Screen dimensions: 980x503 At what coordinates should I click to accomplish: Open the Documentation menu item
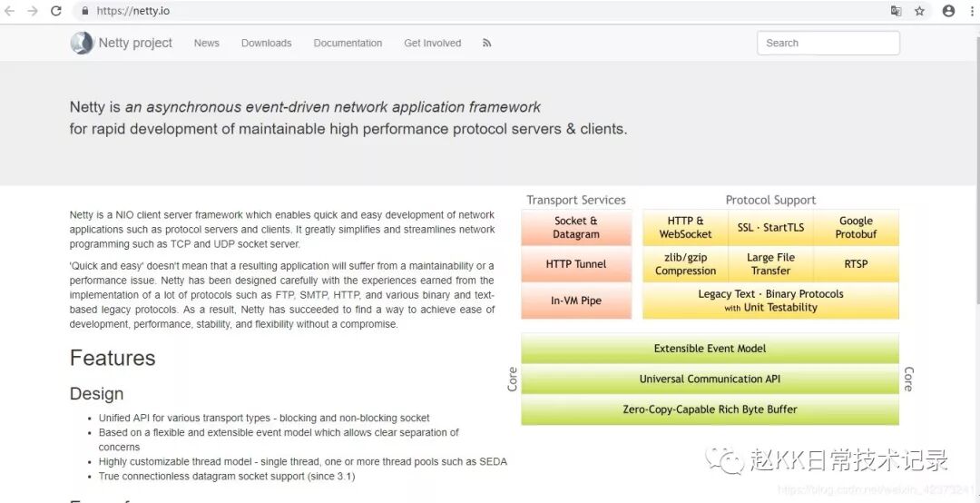348,44
